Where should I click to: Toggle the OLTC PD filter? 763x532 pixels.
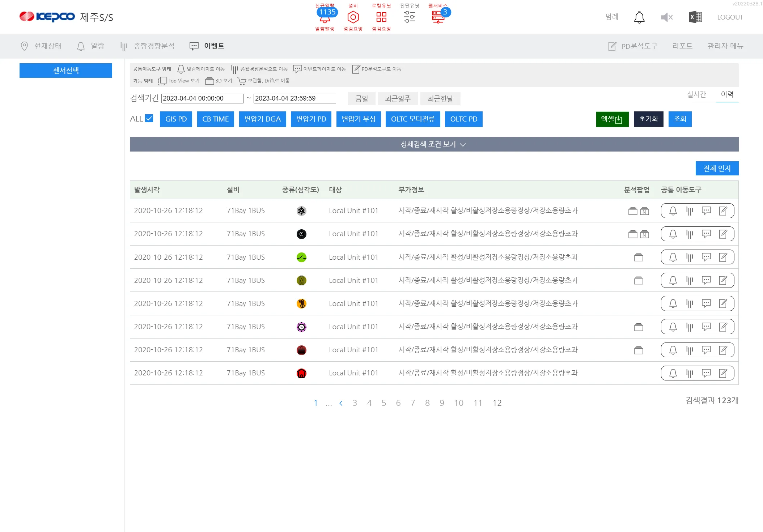pyautogui.click(x=464, y=119)
